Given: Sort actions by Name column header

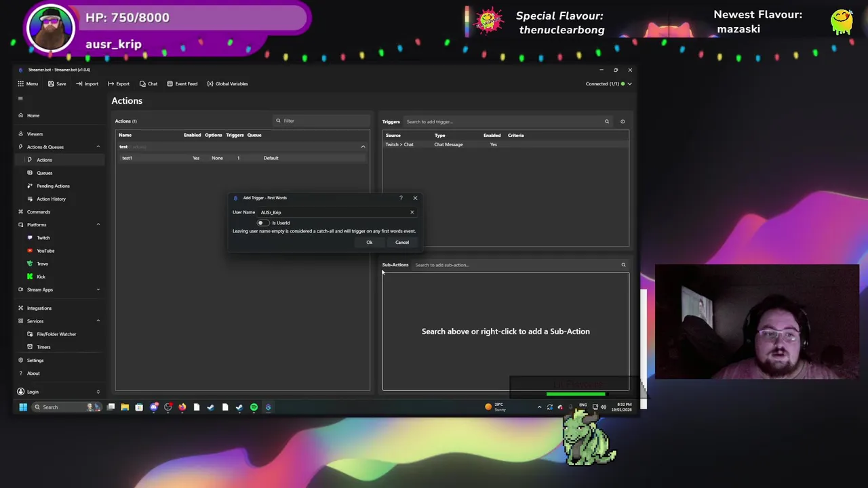Looking at the screenshot, I should pos(125,135).
